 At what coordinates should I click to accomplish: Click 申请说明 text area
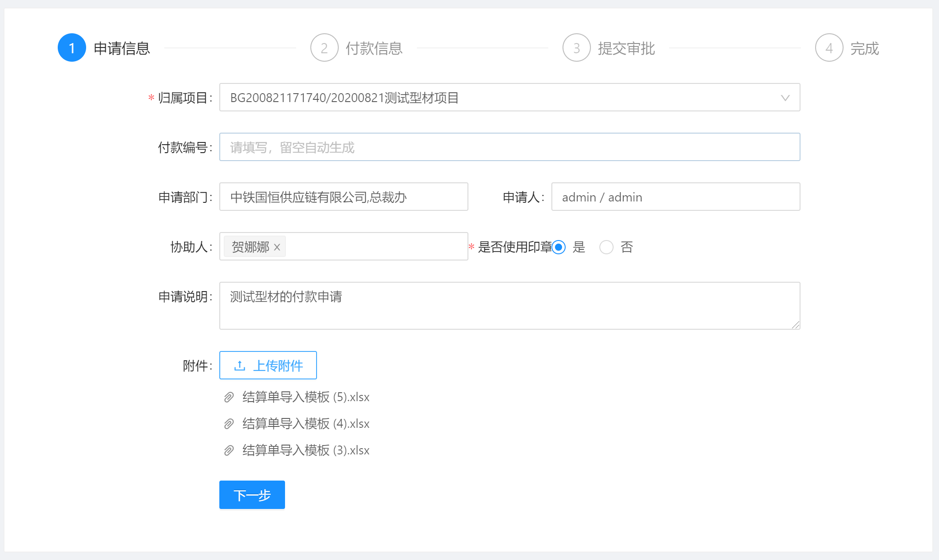click(509, 306)
